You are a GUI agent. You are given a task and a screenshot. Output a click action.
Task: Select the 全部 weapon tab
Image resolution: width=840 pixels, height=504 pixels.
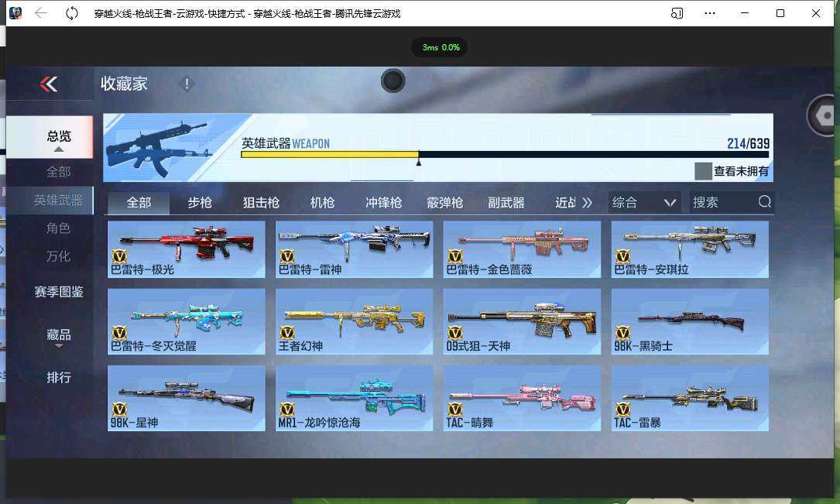[139, 203]
